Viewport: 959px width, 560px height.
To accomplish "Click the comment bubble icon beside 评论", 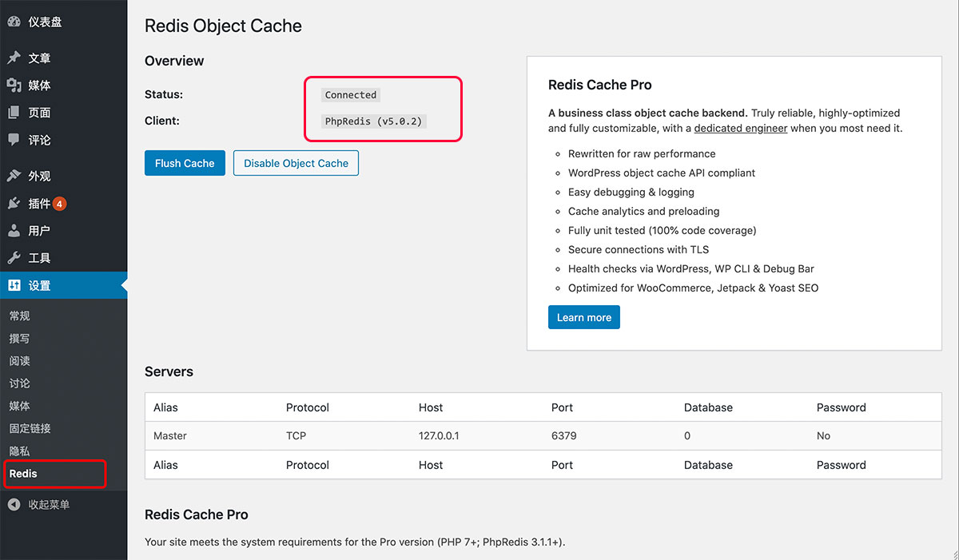I will (14, 139).
